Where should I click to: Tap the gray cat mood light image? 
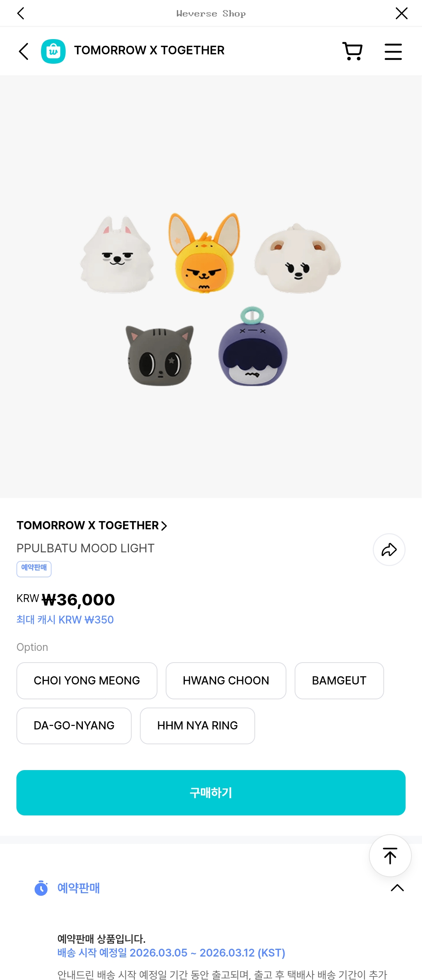pos(159,355)
